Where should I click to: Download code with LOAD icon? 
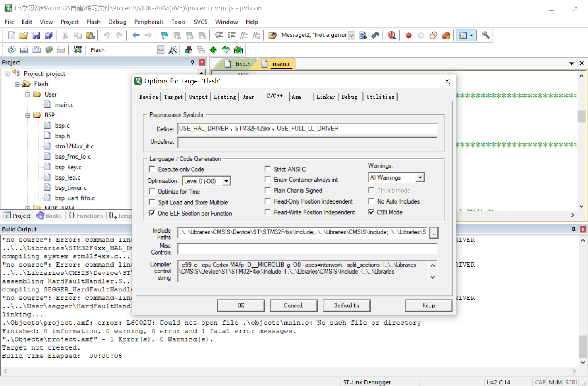click(x=78, y=50)
